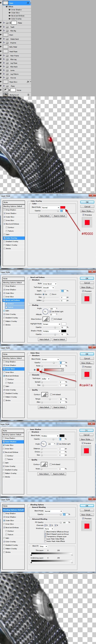The height and width of the screenshot is (644, 96).
Task: Click Make Default in the Color Overlay dialog
Action: (45, 216)
